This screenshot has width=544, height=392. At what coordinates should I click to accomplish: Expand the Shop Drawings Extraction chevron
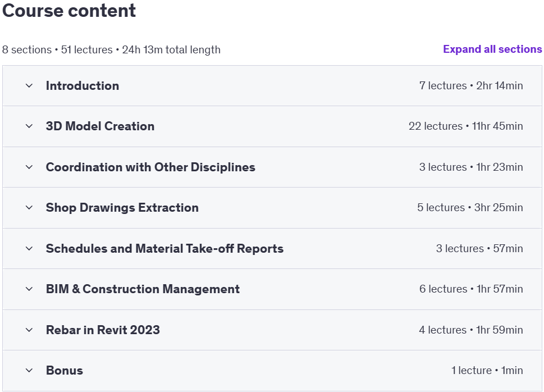pyautogui.click(x=29, y=208)
